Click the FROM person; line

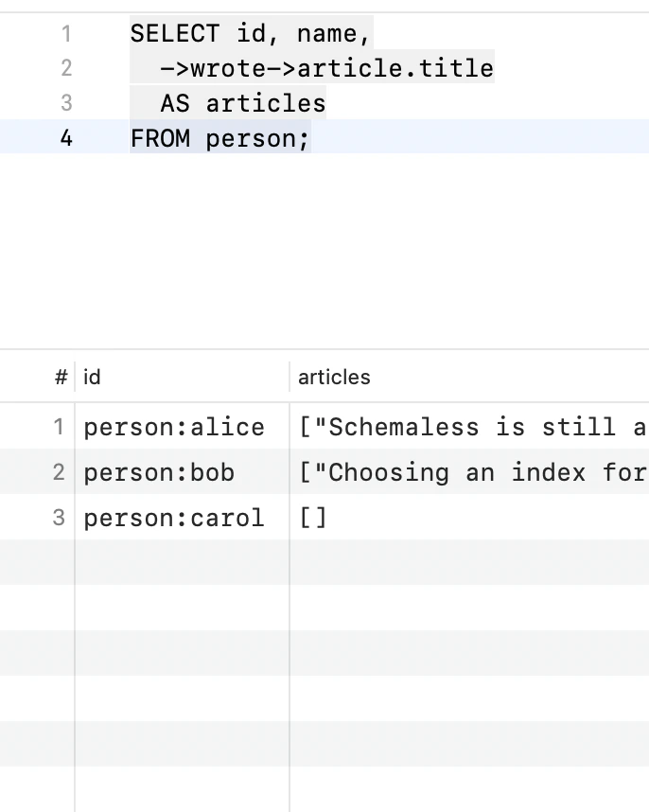click(219, 138)
